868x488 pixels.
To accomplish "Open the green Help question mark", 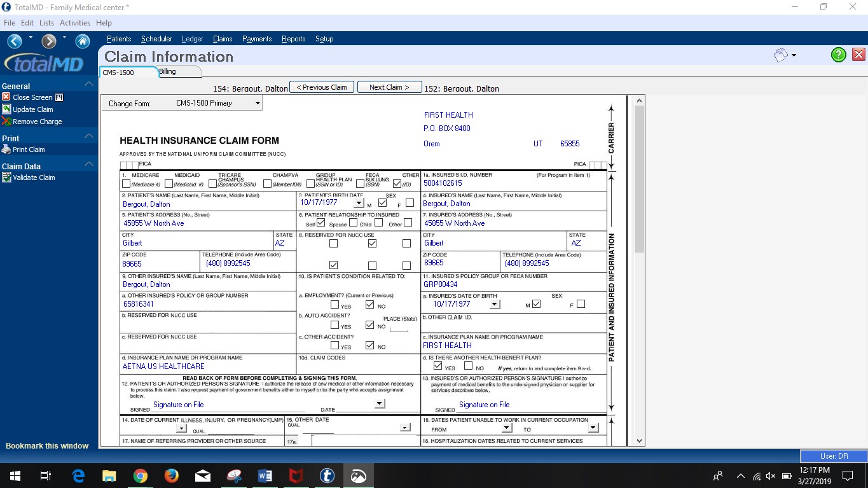I will point(839,55).
